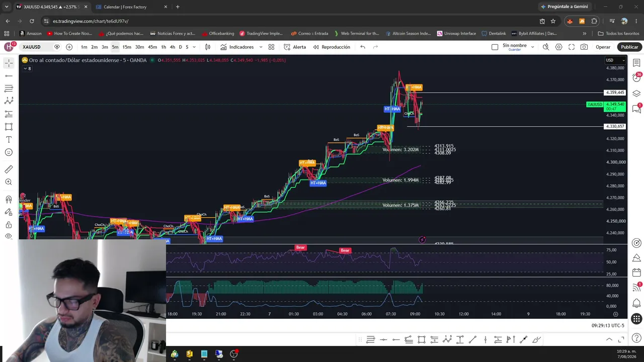Image resolution: width=644 pixels, height=362 pixels.
Task: Select the rectangle tool in floating toolbar
Action: tap(422, 340)
